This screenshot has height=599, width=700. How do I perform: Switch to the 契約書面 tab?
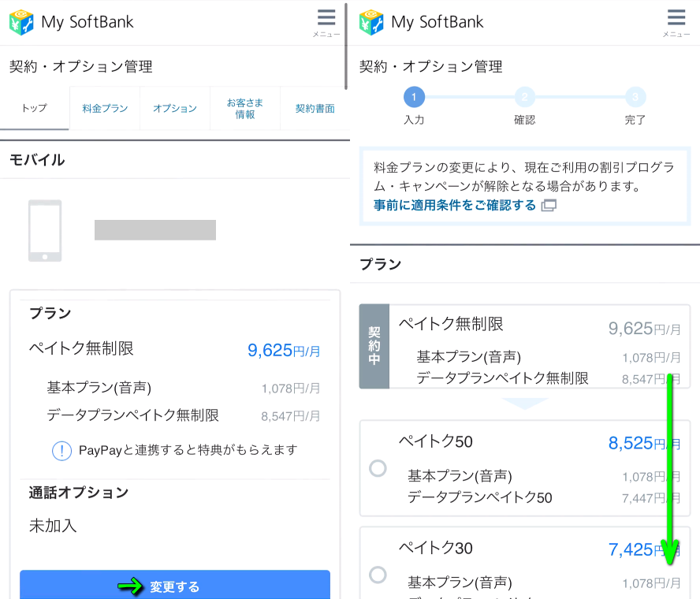click(x=315, y=109)
